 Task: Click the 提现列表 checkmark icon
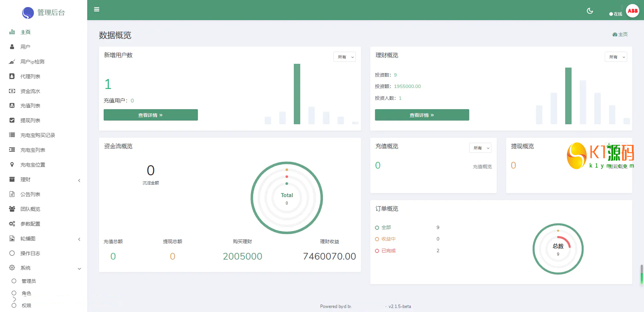(x=12, y=120)
